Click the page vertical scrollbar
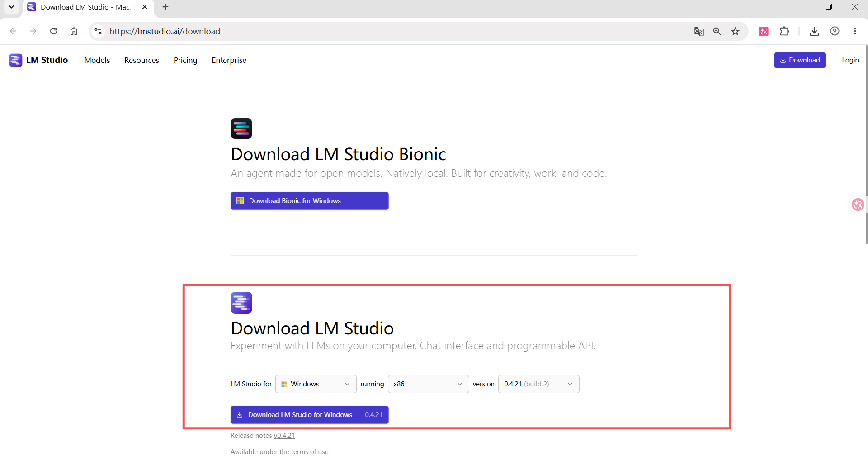Screen dimensions: 868x461 point(866,145)
